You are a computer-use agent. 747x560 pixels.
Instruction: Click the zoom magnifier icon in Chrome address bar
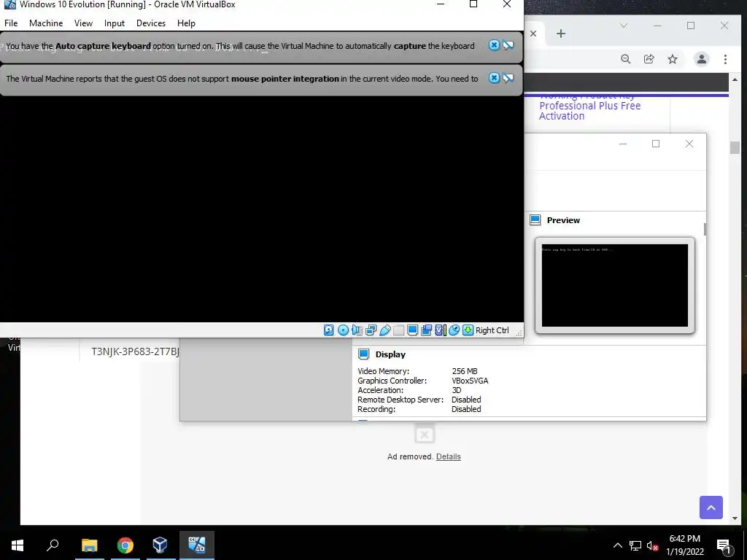click(x=625, y=59)
